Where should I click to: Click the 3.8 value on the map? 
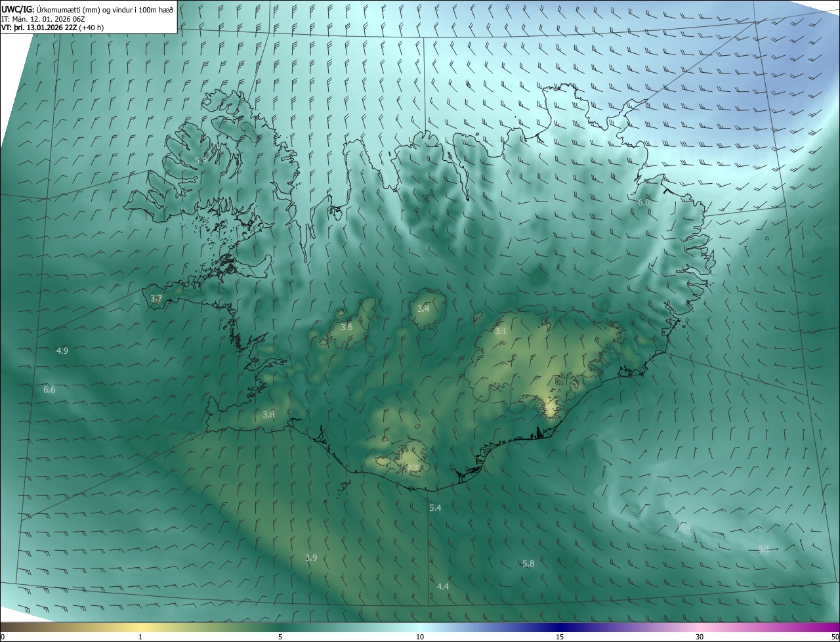point(268,414)
